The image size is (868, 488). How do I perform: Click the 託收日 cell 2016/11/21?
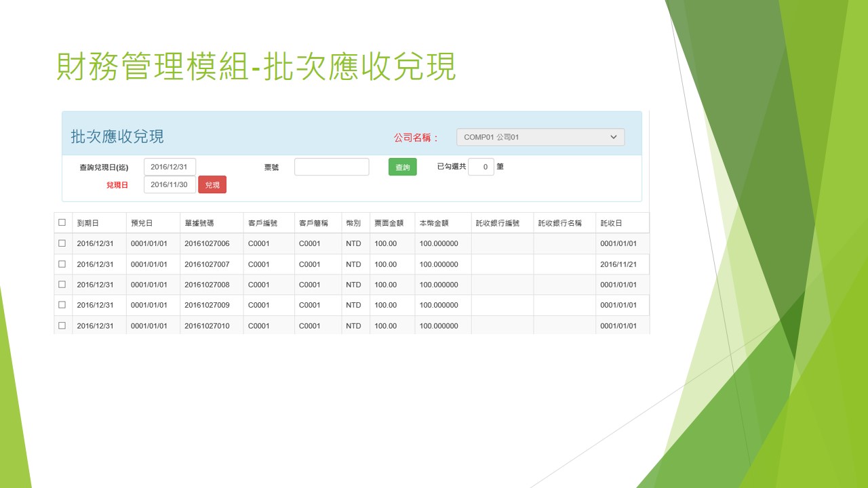[x=623, y=264]
